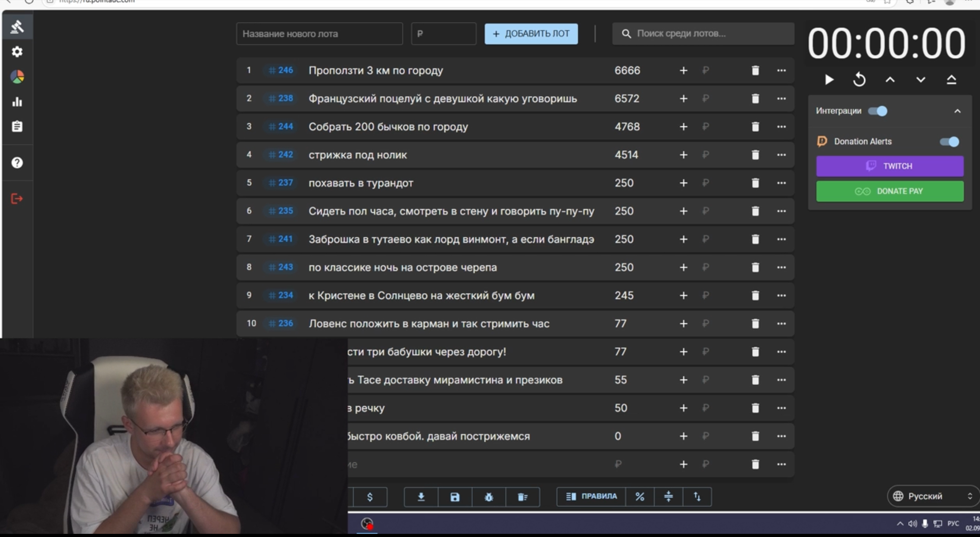Open the ПРАВИЛА rules tab

coord(591,497)
